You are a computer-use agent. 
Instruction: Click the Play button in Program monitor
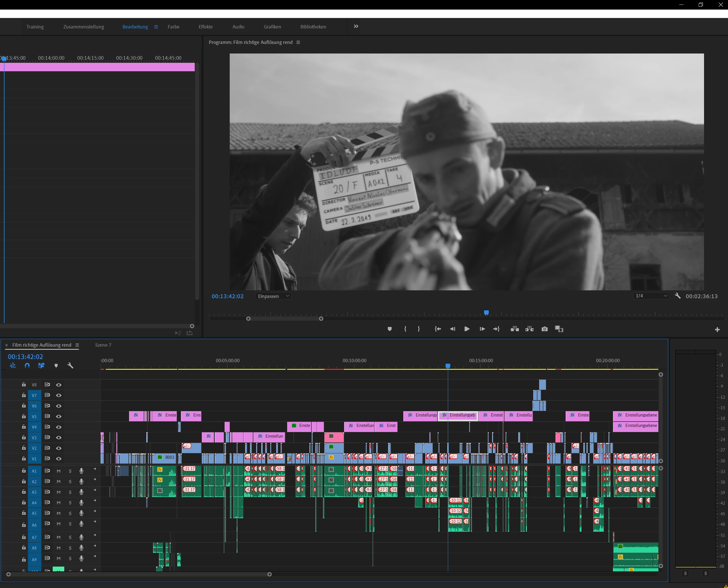[x=467, y=329]
